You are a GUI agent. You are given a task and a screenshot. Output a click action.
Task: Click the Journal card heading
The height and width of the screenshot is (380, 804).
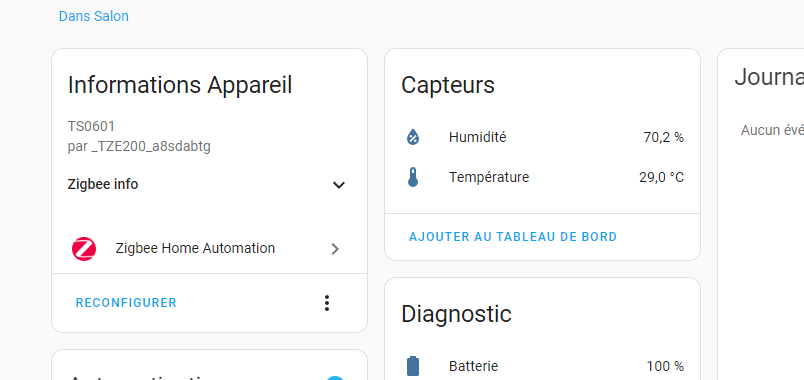(769, 78)
